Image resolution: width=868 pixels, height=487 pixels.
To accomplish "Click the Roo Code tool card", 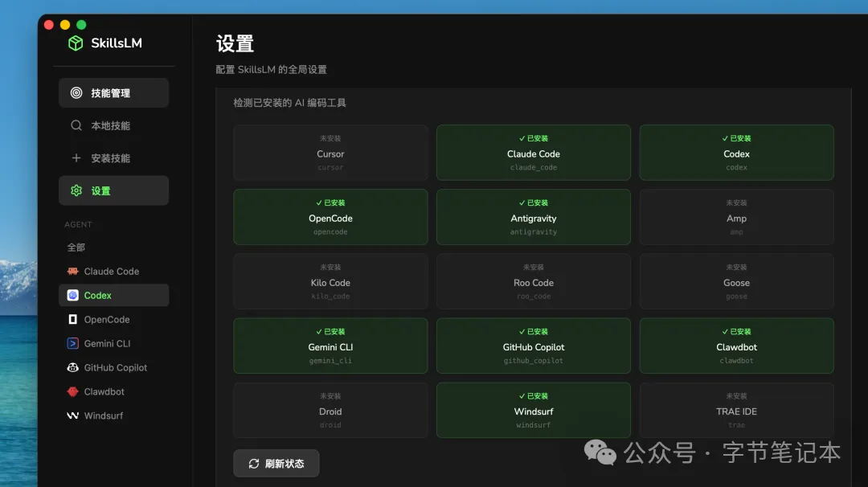I will point(533,281).
